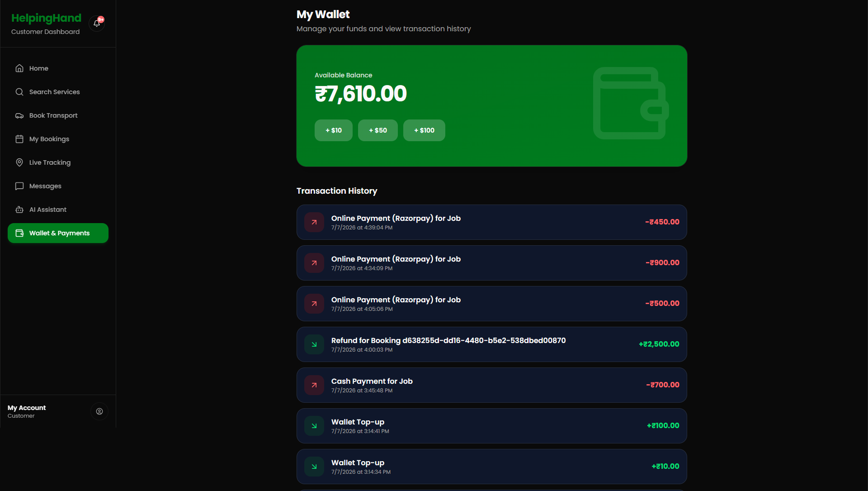The height and width of the screenshot is (491, 868).
Task: Click the Transaction History heading
Action: [x=337, y=191]
